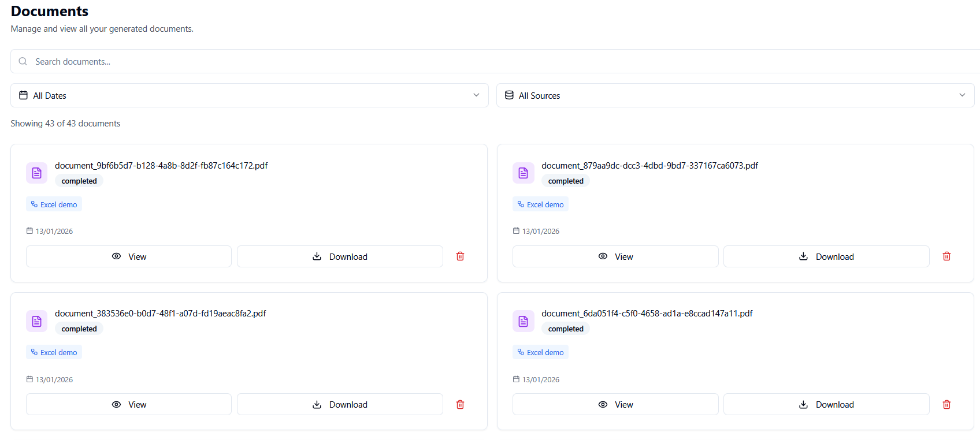
Task: Download the document_879aa9dc PDF
Action: point(826,256)
